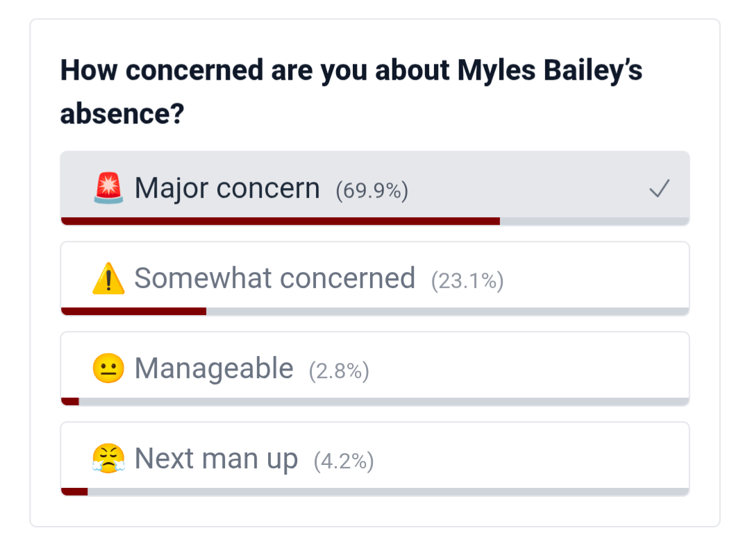Viewport: 750px width, 560px height.
Task: Click the Myles Bailey poll question heading
Action: [351, 92]
